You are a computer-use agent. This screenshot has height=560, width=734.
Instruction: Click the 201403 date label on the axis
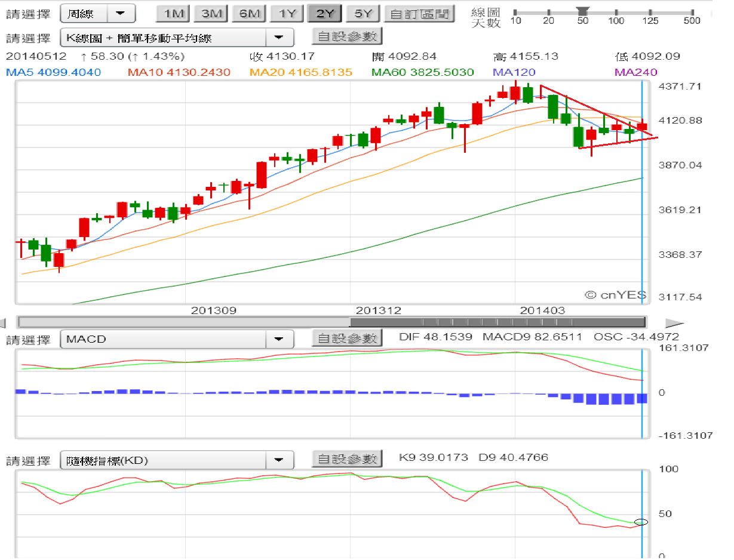point(542,310)
